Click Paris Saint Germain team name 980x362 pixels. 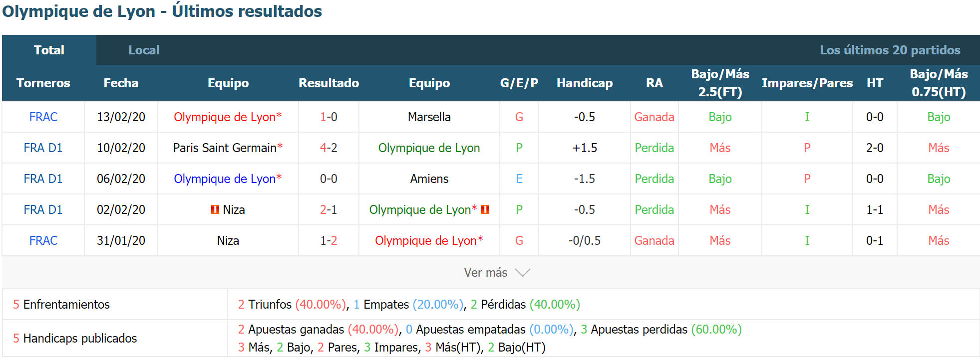coord(225,148)
